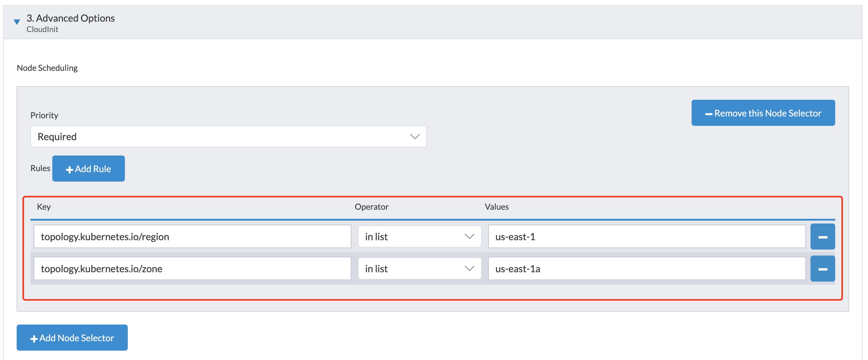
Task: Click the Add Node Selector button
Action: point(72,338)
